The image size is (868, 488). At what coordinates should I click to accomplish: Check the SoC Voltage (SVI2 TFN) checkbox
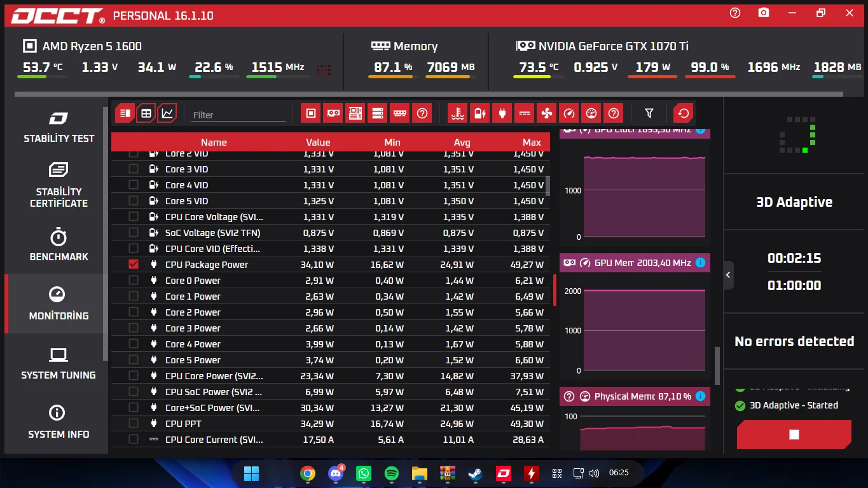point(134,232)
